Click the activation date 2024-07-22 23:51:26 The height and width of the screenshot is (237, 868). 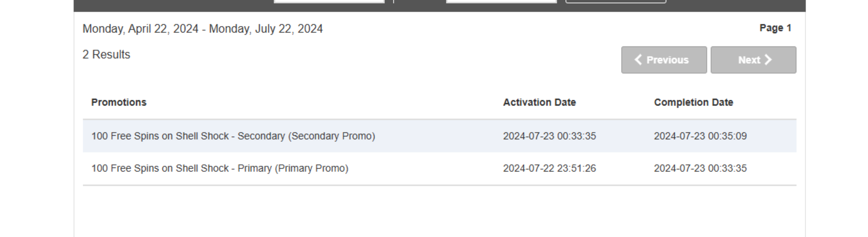pos(549,168)
